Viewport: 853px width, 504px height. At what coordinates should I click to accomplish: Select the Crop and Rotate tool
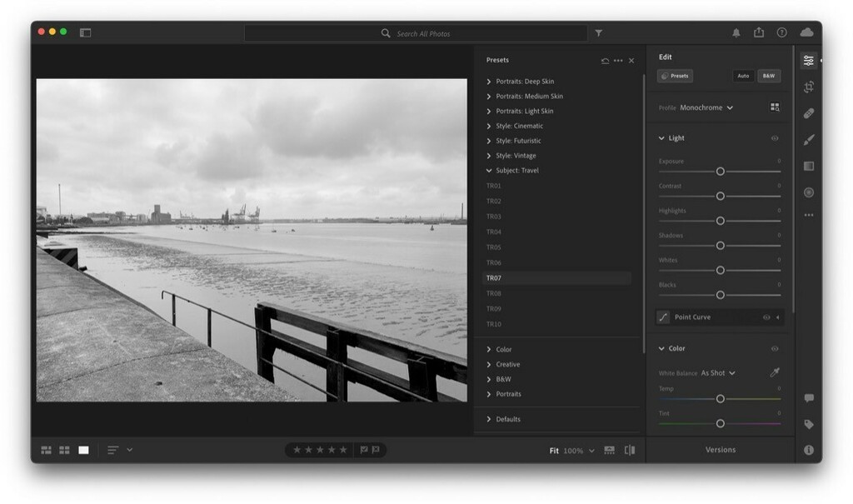coord(809,87)
